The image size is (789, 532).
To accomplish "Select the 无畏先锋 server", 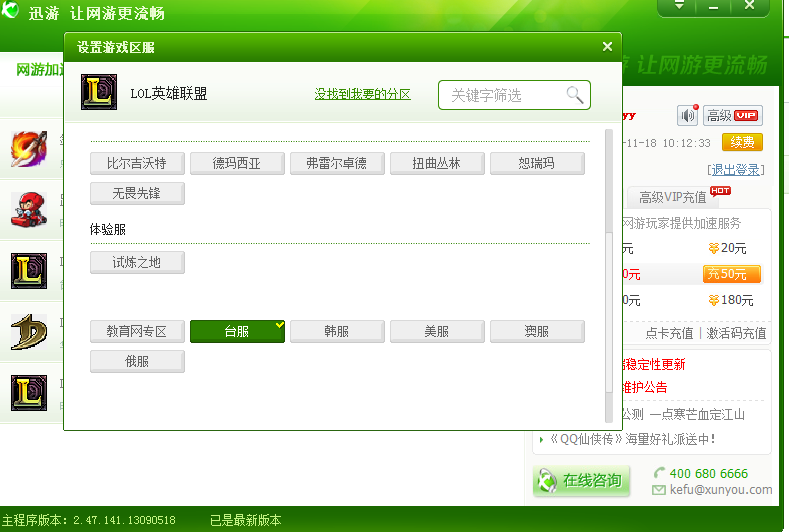I will 137,193.
